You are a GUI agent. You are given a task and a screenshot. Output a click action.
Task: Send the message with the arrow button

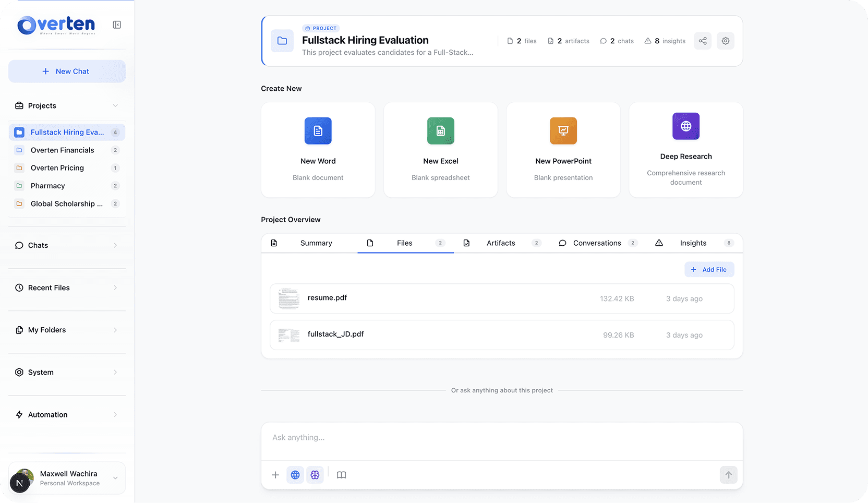click(x=728, y=475)
